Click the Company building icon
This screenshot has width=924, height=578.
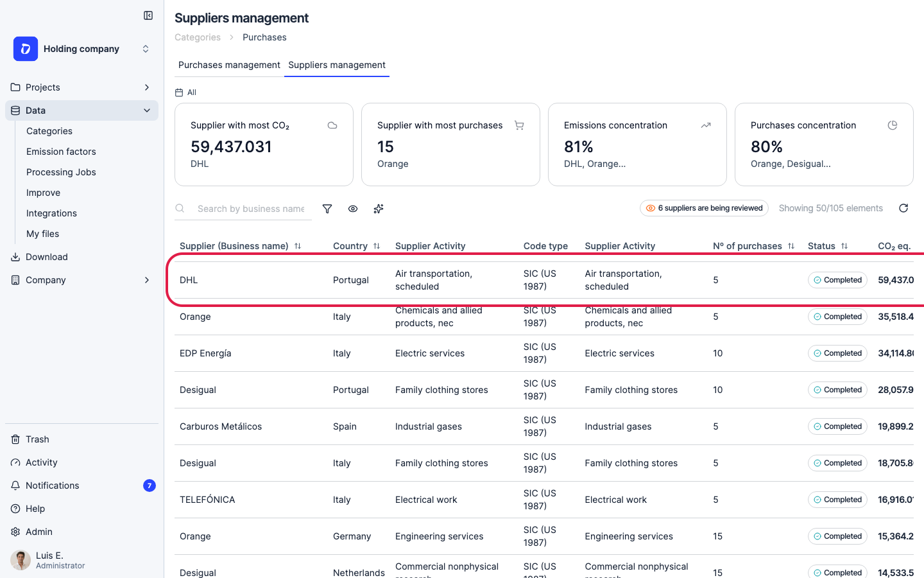coord(15,280)
